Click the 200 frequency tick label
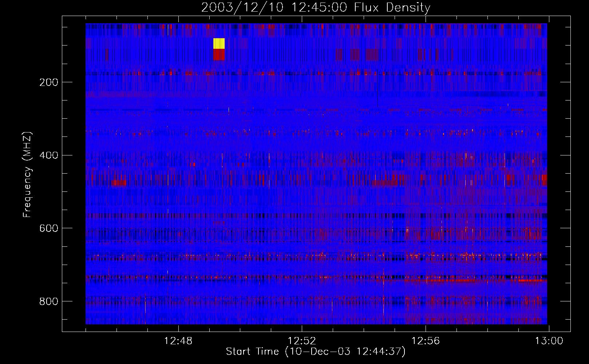This screenshot has width=589, height=364. click(x=49, y=82)
